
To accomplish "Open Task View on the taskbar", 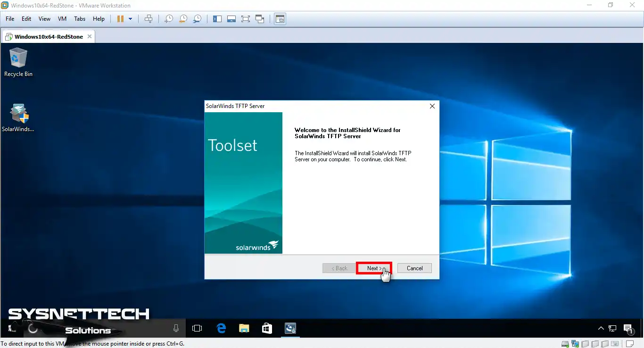I will click(x=197, y=328).
